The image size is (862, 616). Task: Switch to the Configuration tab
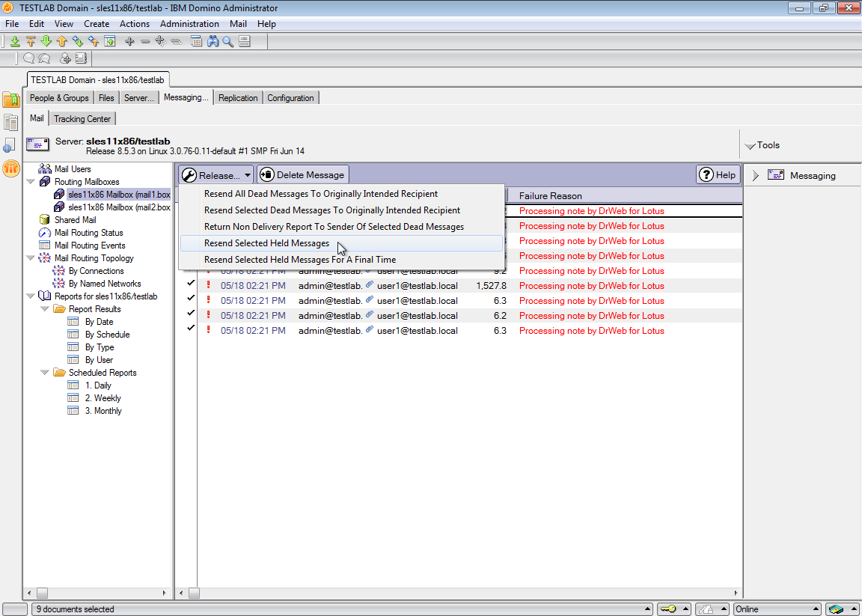291,98
